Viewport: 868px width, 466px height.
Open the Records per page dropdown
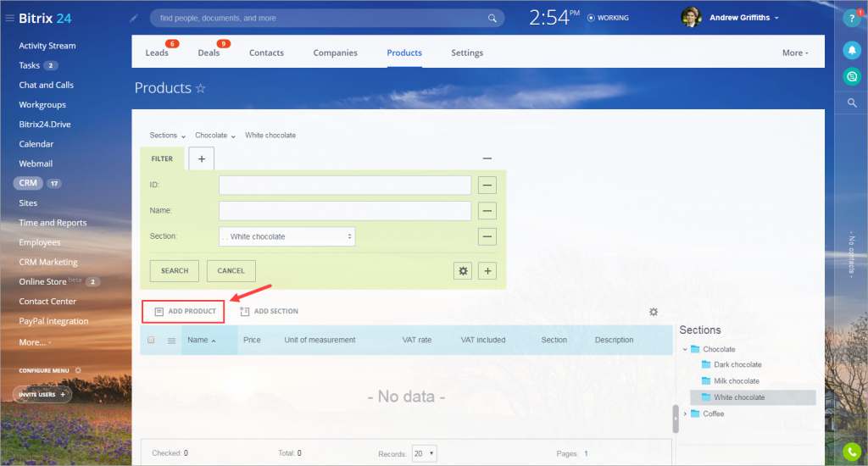424,454
